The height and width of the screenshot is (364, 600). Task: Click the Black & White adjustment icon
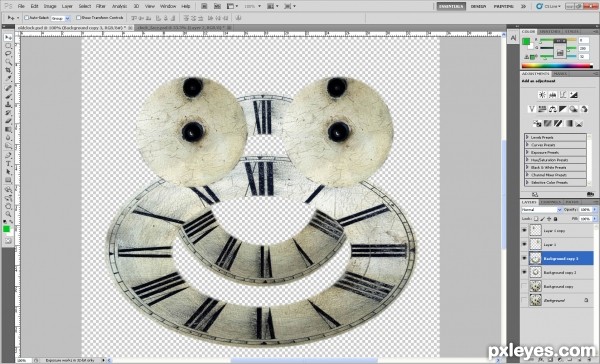[562, 109]
